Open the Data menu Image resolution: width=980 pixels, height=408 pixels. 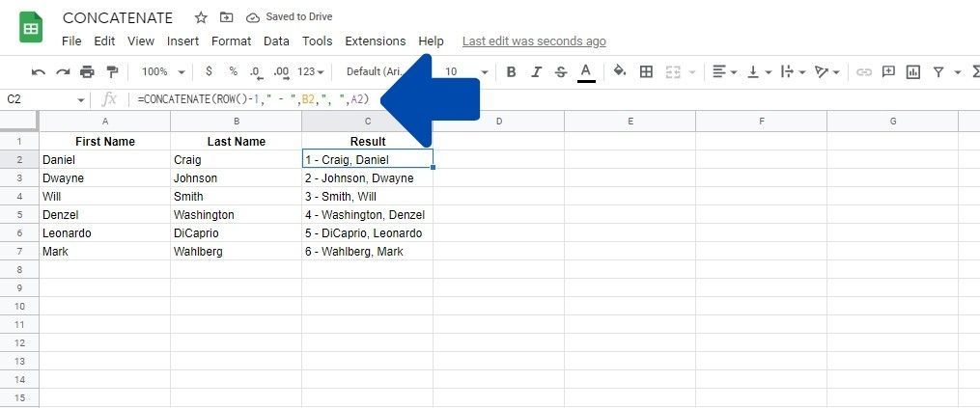click(276, 41)
